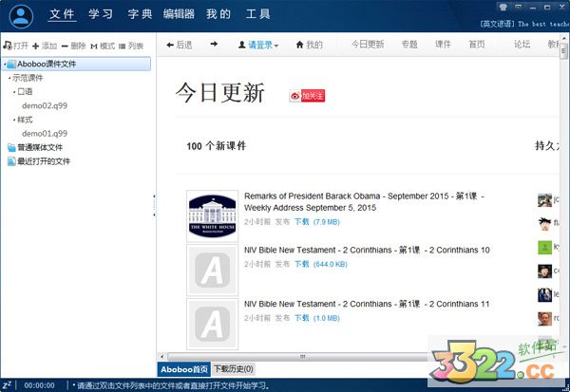570x392 pixels.
Task: Open thumbnail for 2 Corinthians 11
Action: (212, 324)
